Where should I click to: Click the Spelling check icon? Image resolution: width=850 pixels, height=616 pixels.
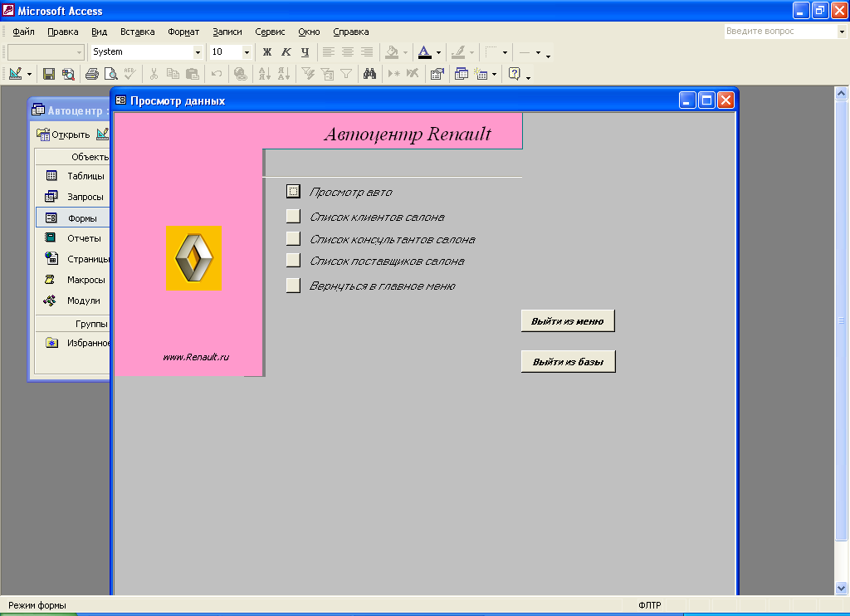click(x=130, y=74)
